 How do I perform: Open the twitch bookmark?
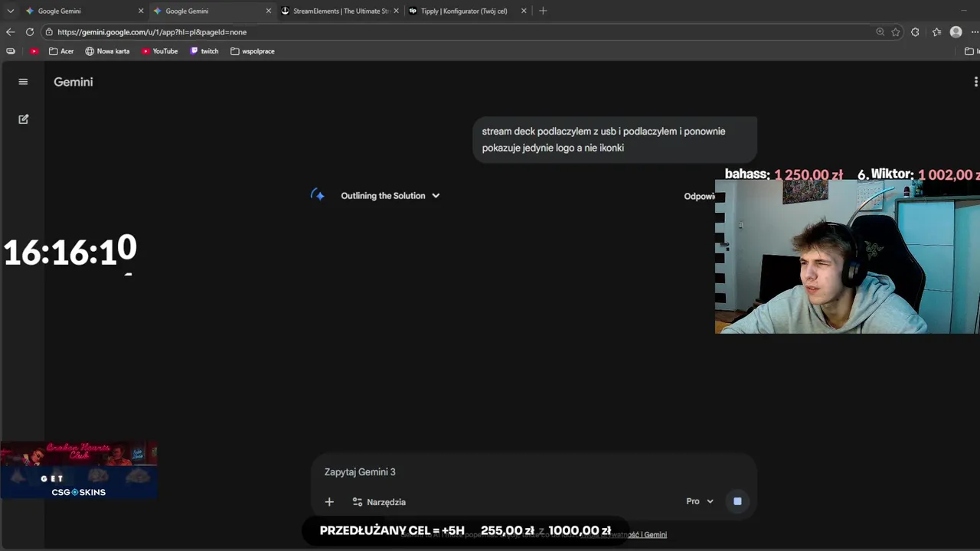point(204,51)
